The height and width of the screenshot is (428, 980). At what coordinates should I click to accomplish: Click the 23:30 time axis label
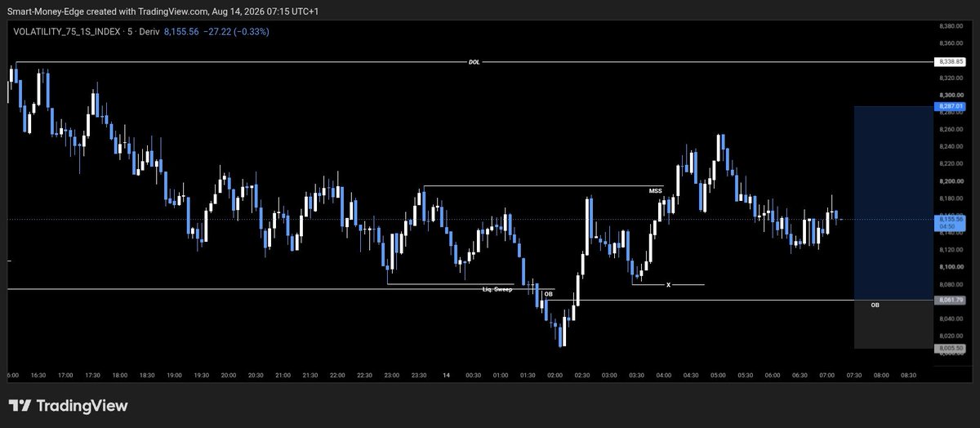click(419, 375)
